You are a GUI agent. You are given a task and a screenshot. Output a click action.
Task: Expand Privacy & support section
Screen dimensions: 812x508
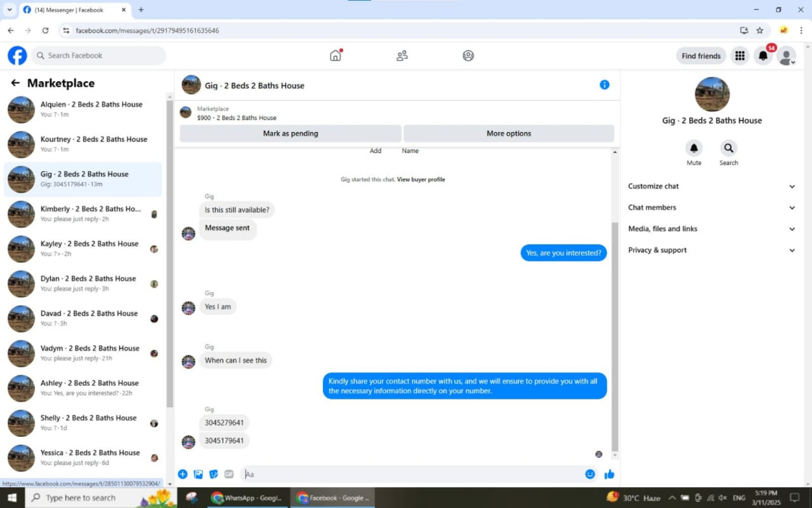pos(711,250)
